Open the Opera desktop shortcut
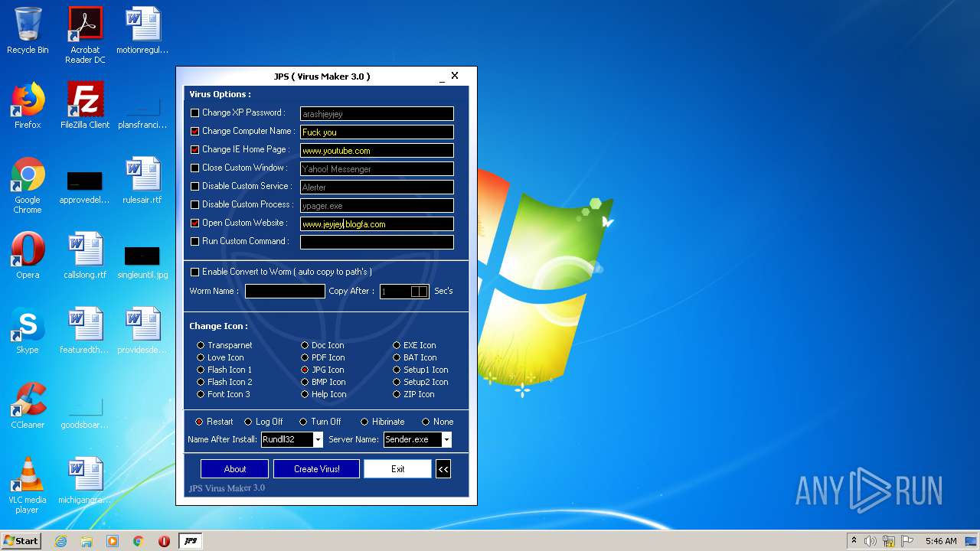980x551 pixels. pyautogui.click(x=28, y=256)
